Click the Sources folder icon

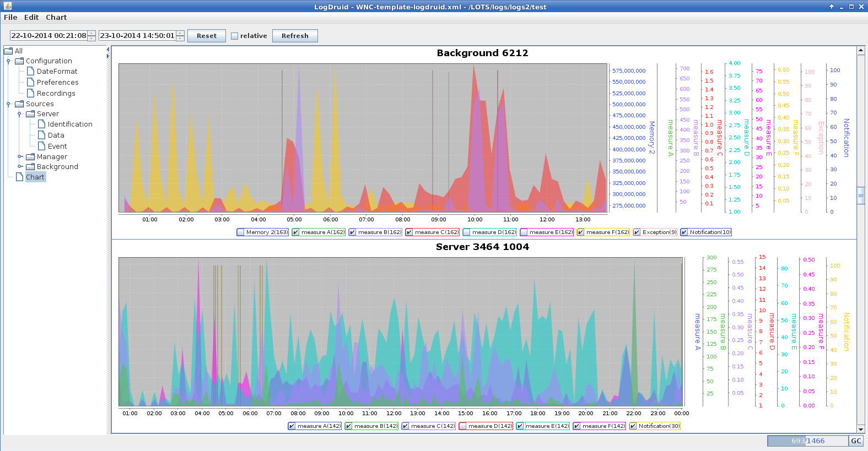pyautogui.click(x=19, y=104)
